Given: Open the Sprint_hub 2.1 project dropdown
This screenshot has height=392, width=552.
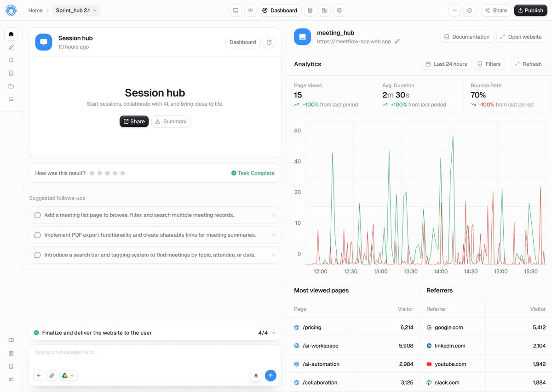Looking at the screenshot, I should click(76, 10).
